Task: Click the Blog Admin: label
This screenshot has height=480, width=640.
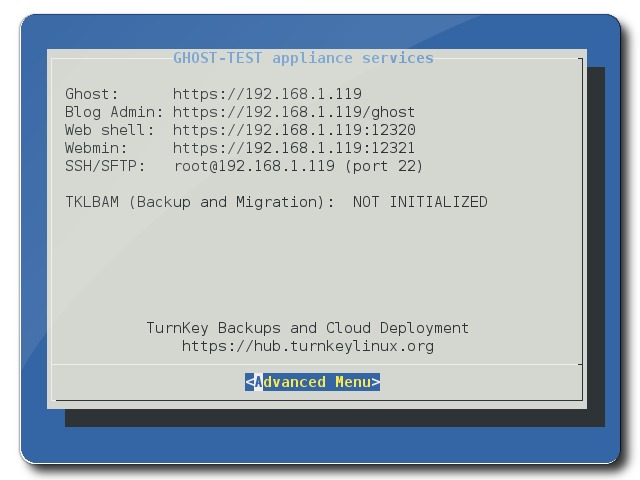Action: pos(114,112)
